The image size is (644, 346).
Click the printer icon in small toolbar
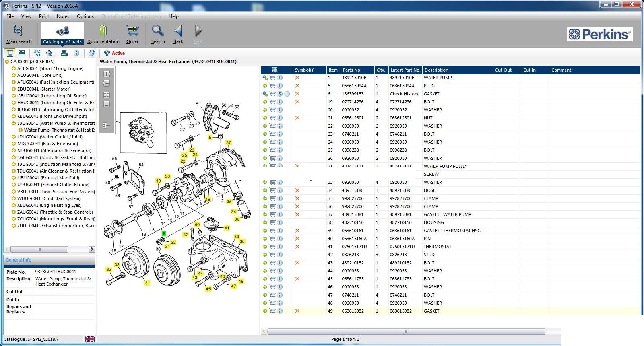coord(64,53)
